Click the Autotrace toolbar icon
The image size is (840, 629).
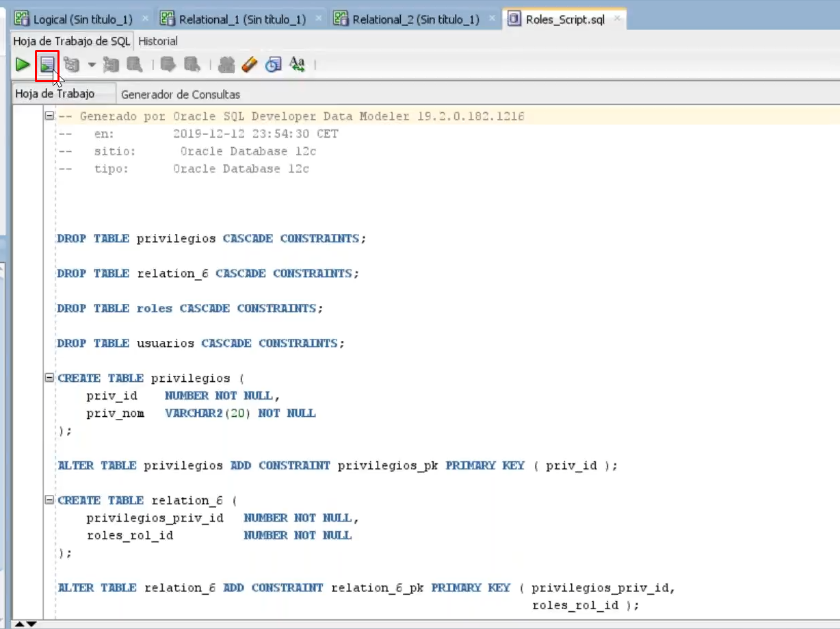coord(111,65)
